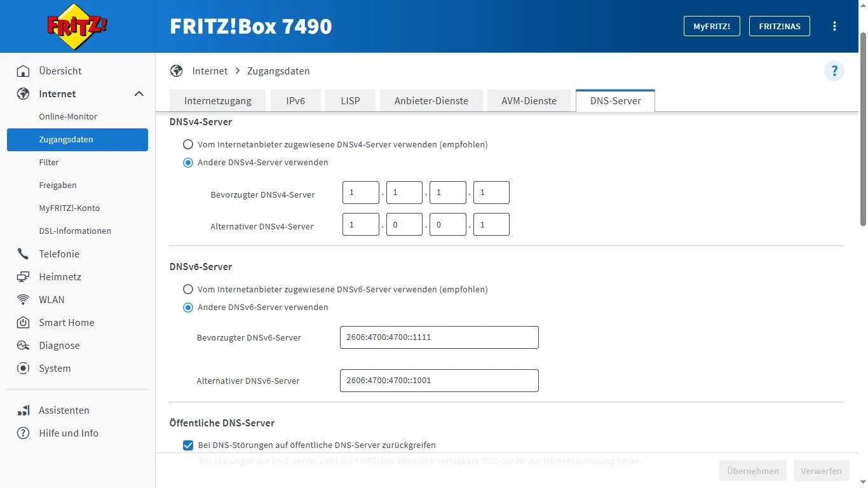Screen dimensions: 868x488
Task: Click the fourth octet of alternative DNSv4 server
Action: tap(491, 224)
